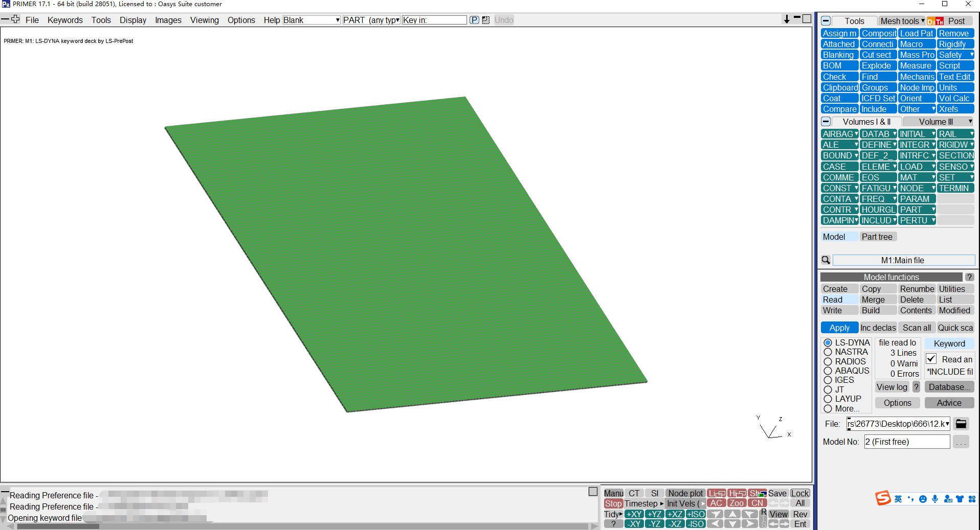Image resolution: width=980 pixels, height=530 pixels.
Task: Click the dashed selection box icon by Undo
Action: [x=486, y=20]
